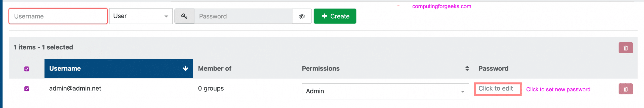Click the key icon to generate password
The width and height of the screenshot is (644, 108).
[x=184, y=16]
